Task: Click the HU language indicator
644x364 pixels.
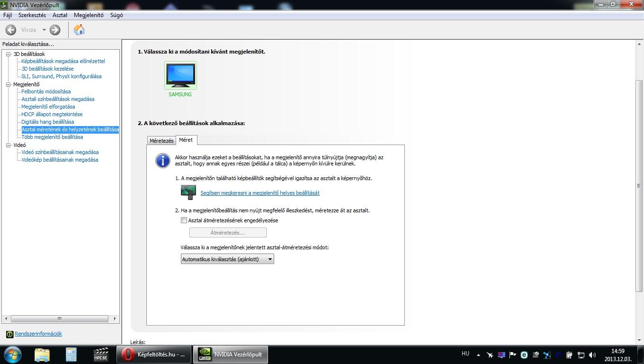Action: [x=465, y=354]
